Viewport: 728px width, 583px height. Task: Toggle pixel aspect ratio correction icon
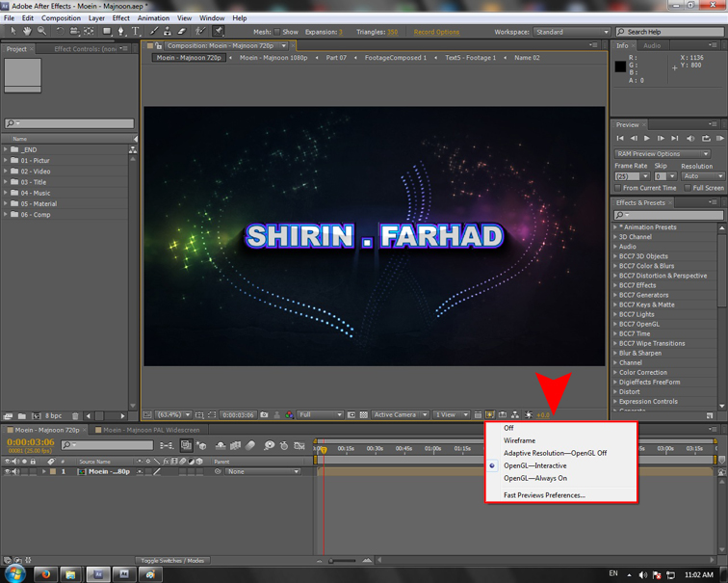pyautogui.click(x=478, y=414)
